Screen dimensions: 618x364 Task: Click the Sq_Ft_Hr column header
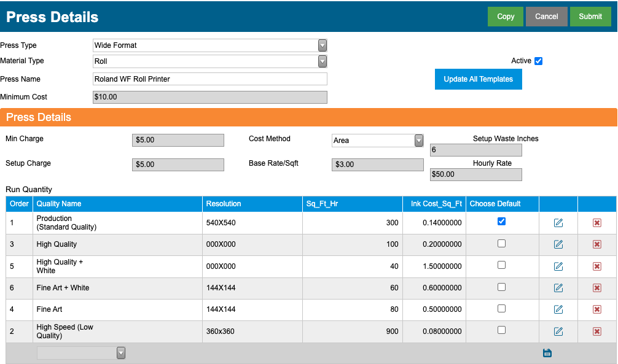tap(322, 204)
